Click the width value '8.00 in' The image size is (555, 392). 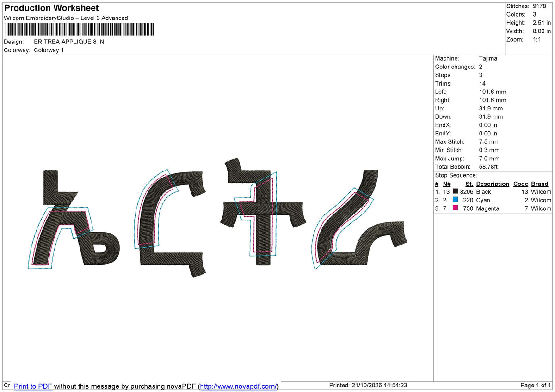tap(542, 31)
